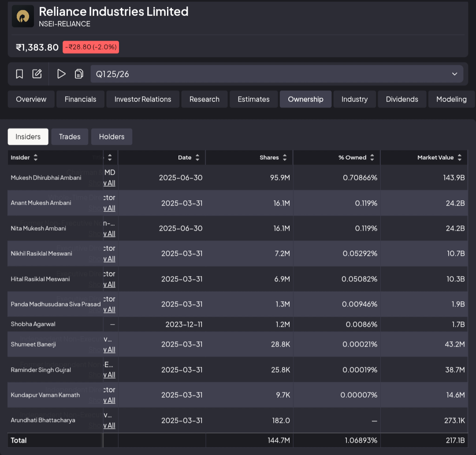The width and height of the screenshot is (476, 455).
Task: Select insider name Kundapur Vaman Kamath
Action: (x=45, y=395)
